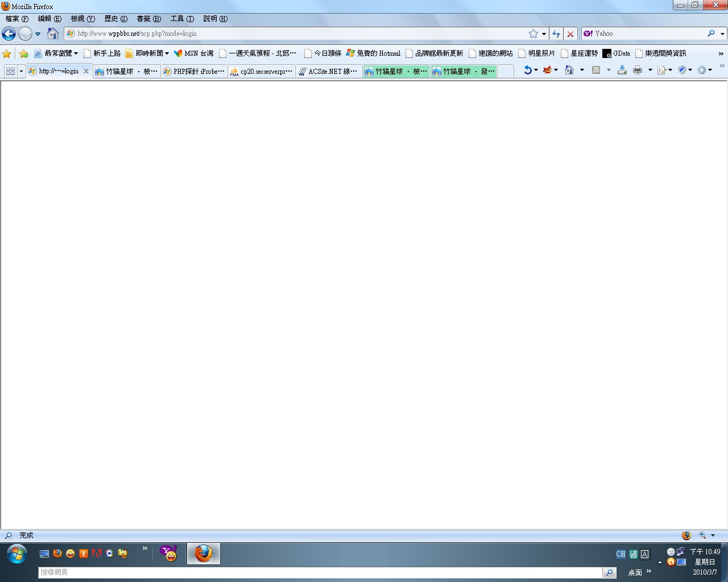Image resolution: width=728 pixels, height=582 pixels.
Task: Open the back/forward history dropdown arrow
Action: (38, 34)
